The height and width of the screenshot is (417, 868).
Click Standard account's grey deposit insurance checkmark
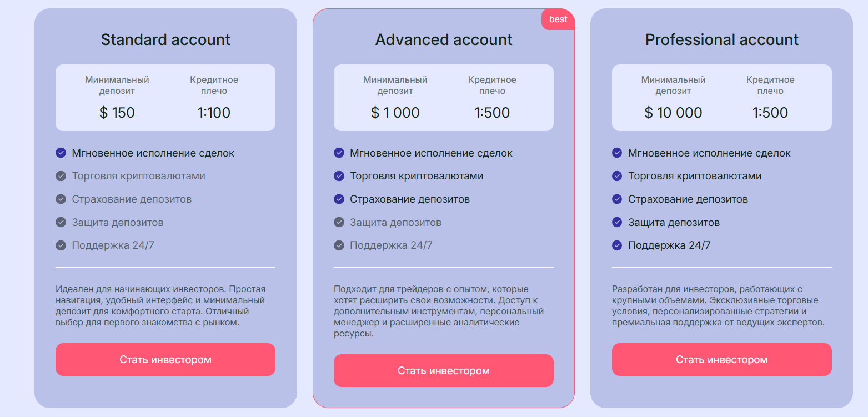(61, 199)
